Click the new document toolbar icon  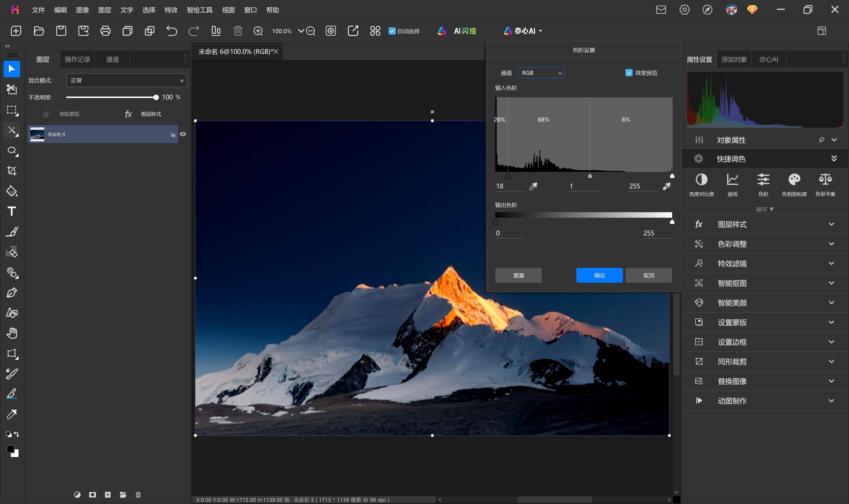tap(16, 31)
